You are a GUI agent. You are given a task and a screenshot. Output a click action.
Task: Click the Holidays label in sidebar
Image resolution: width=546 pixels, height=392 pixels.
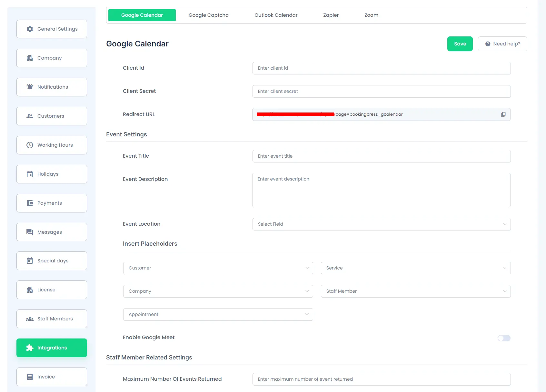click(48, 174)
